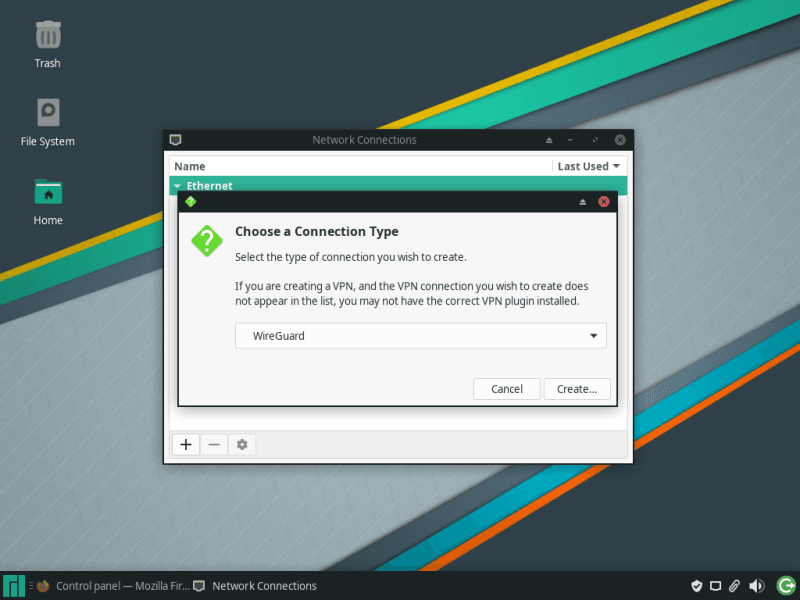This screenshot has width=800, height=600.
Task: Switch to Control panel Firefox taskbar window
Action: coord(112,586)
